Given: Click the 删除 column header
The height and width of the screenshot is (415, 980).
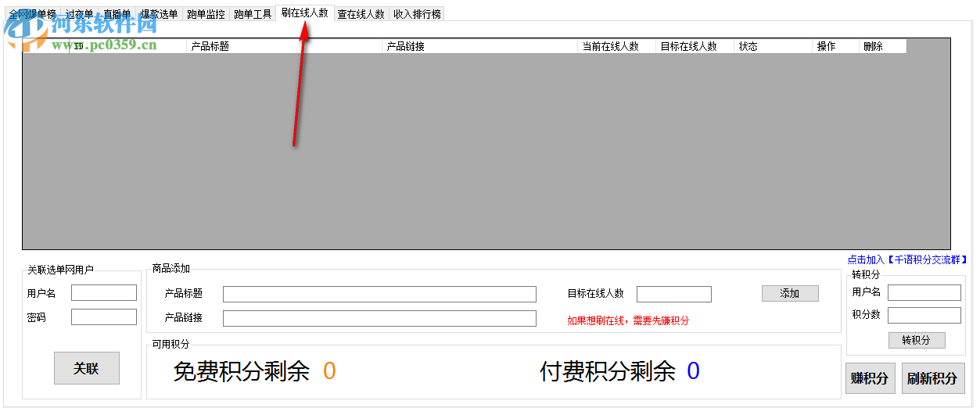Looking at the screenshot, I should coord(883,46).
